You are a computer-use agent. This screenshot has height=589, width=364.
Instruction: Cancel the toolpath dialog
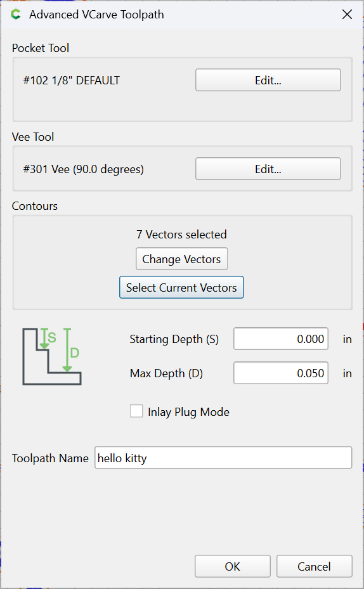coord(315,566)
